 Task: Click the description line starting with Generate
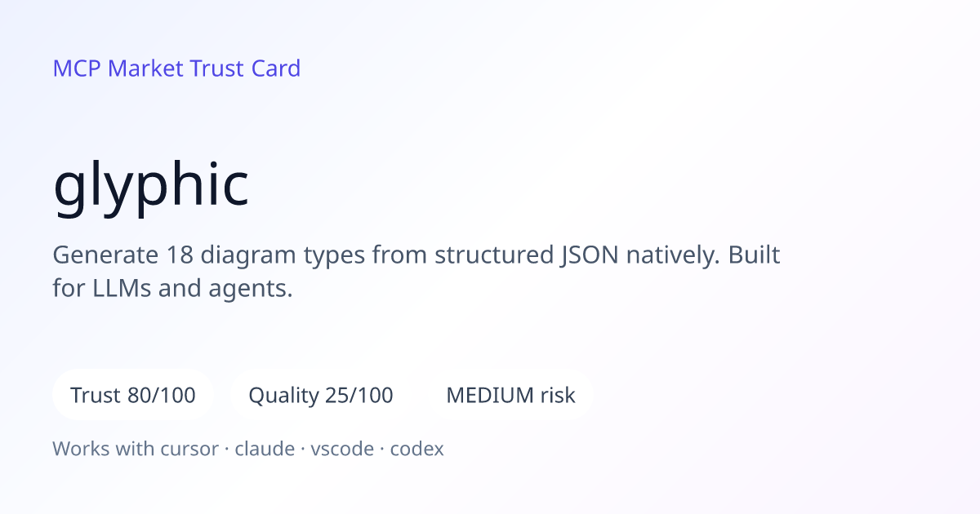(x=416, y=255)
